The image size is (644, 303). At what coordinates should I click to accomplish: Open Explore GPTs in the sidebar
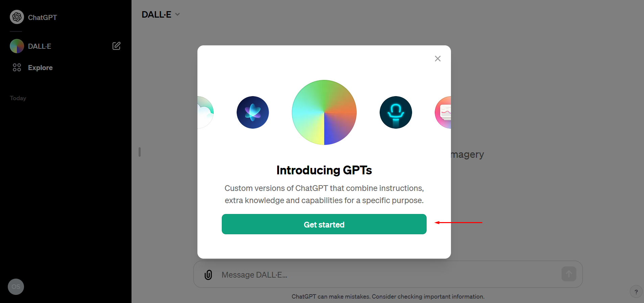pos(32,68)
